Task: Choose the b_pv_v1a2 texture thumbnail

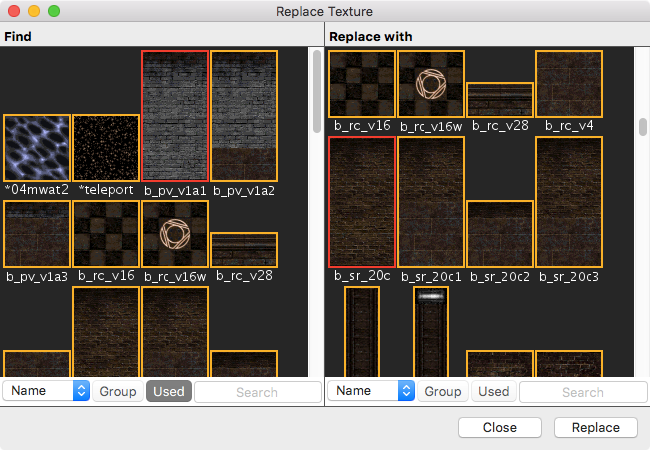Action: (x=243, y=115)
